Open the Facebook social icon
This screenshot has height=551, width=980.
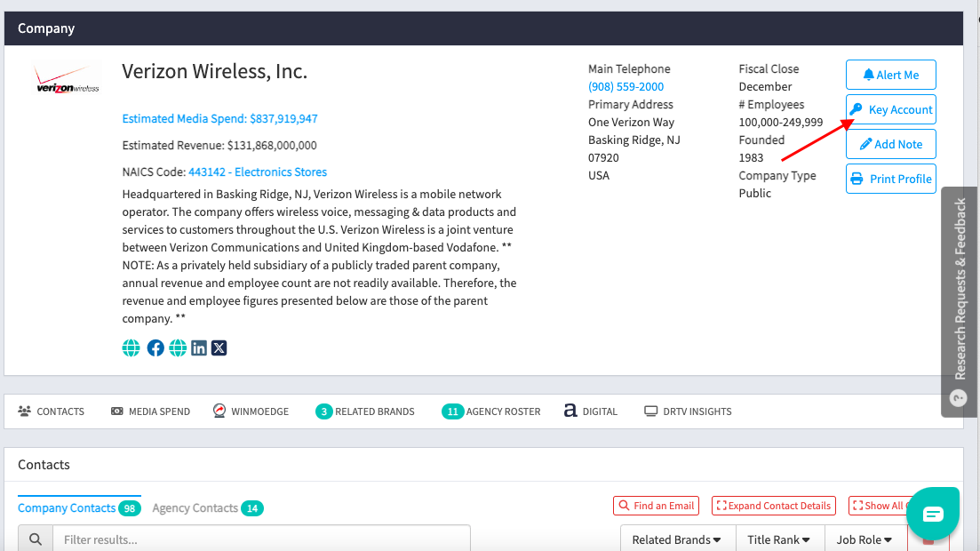155,347
